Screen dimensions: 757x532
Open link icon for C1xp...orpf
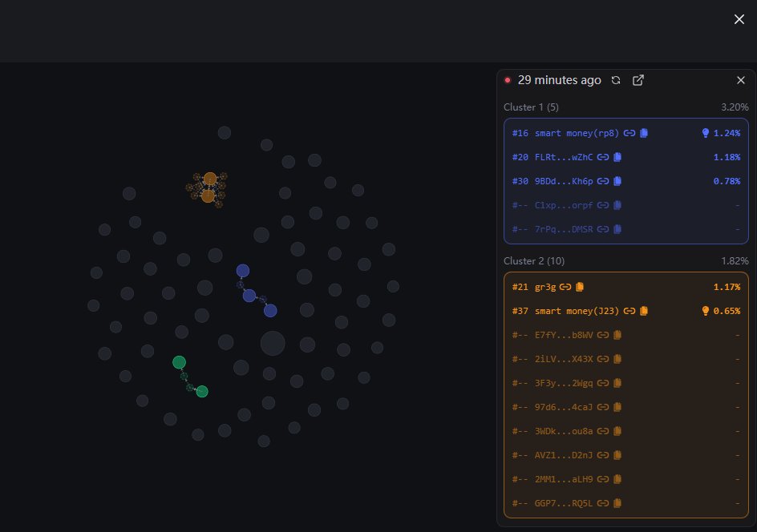click(602, 205)
